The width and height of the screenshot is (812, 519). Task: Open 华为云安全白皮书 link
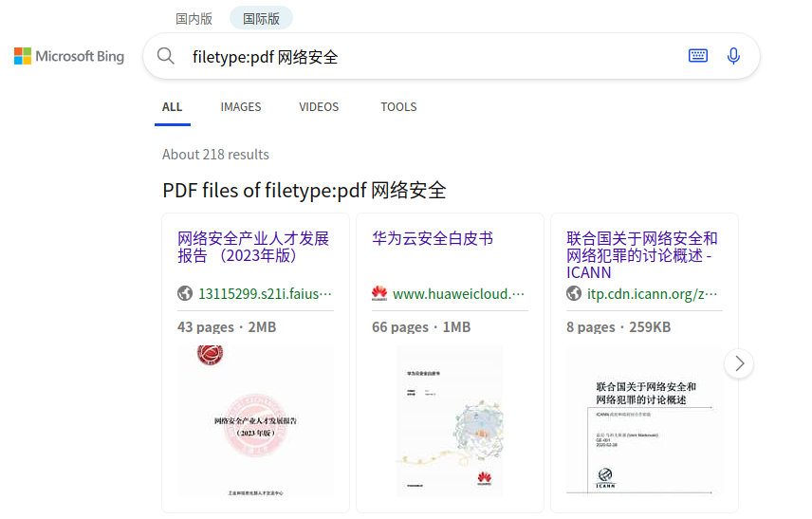click(x=433, y=239)
